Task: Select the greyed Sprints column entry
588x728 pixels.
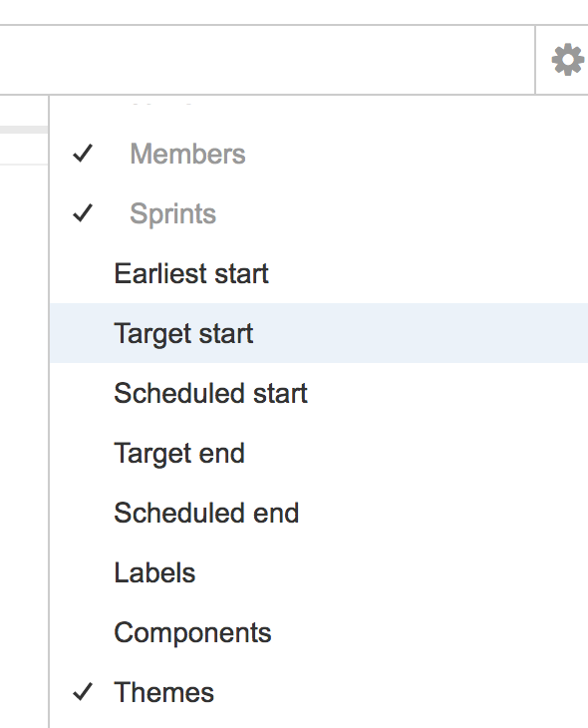Action: click(172, 214)
